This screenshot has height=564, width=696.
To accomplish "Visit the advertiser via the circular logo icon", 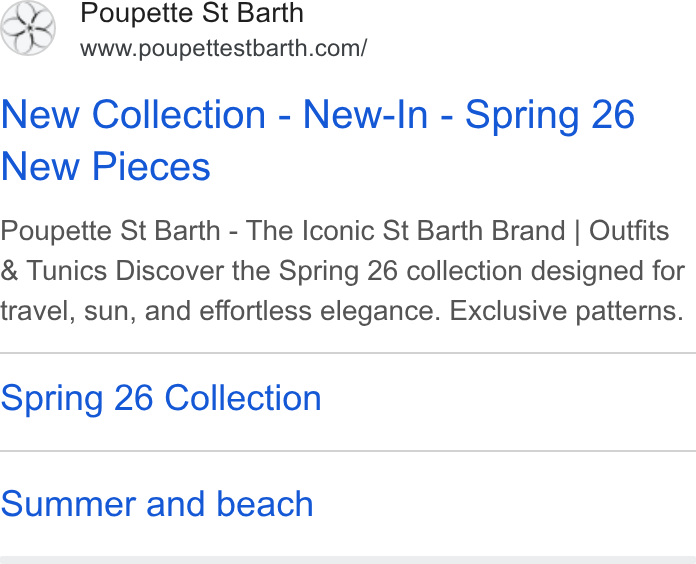I will [x=28, y=28].
